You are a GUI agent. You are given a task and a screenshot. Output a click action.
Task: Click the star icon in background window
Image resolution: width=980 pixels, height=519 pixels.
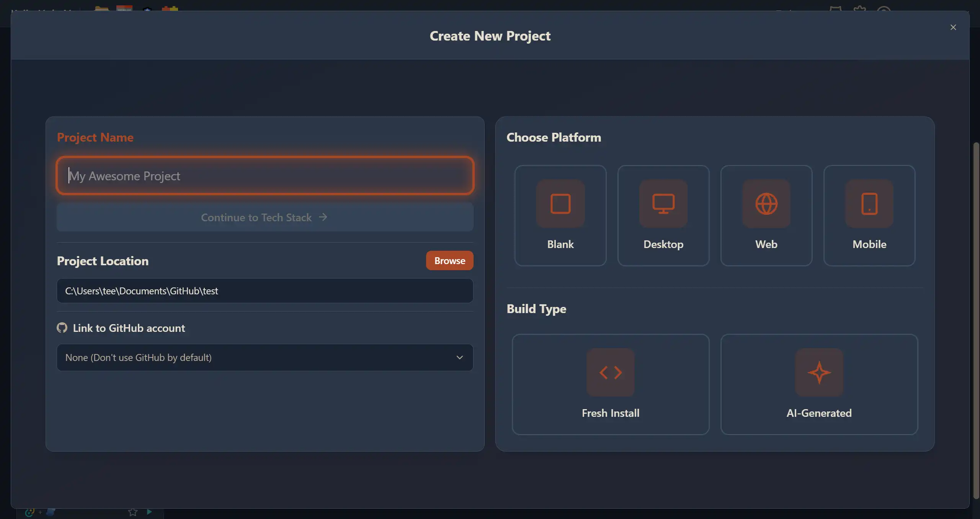(133, 512)
